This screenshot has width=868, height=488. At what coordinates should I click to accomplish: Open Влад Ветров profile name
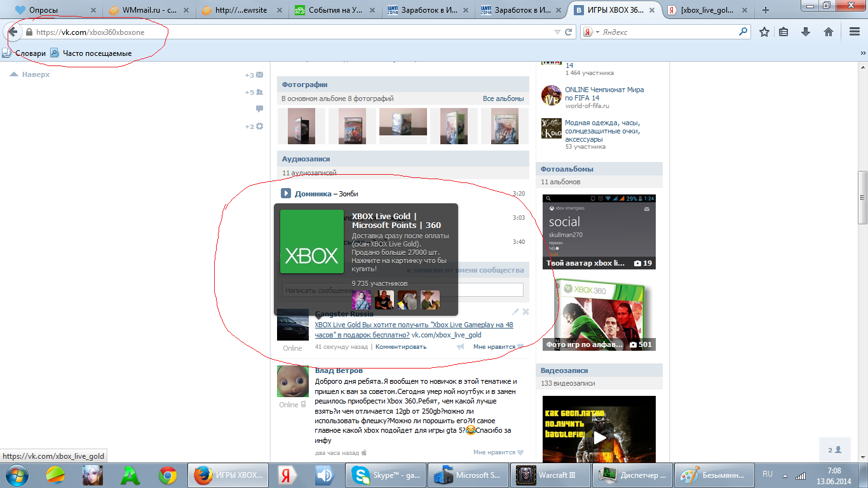[339, 370]
